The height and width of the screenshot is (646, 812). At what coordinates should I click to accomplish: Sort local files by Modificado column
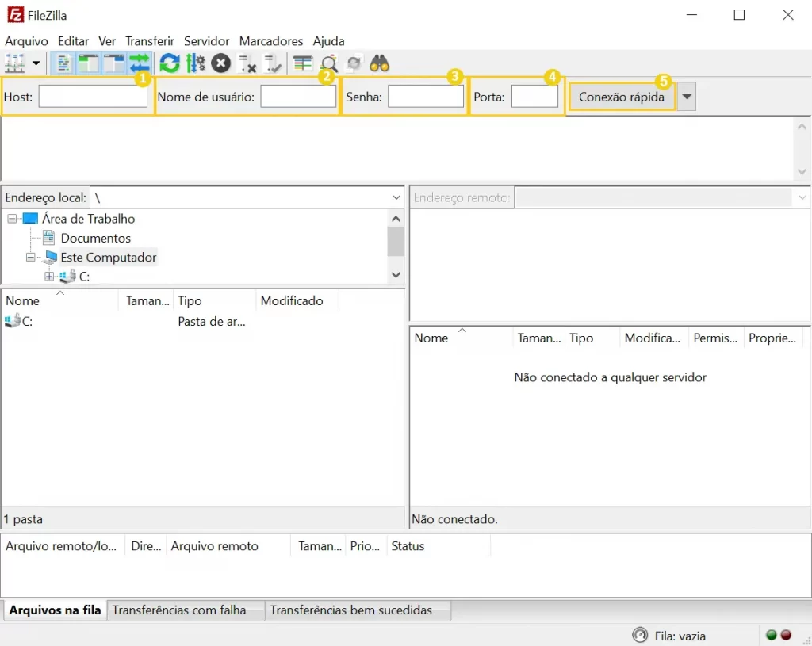point(297,300)
